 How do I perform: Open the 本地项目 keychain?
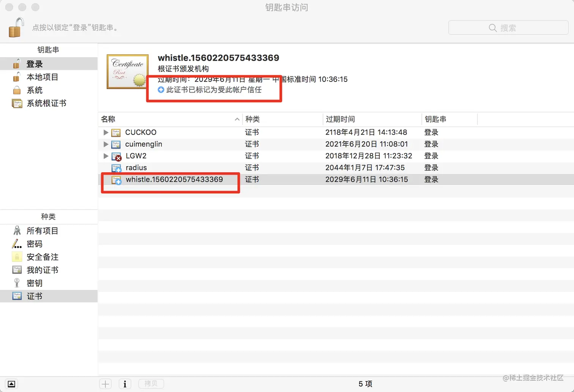[42, 77]
